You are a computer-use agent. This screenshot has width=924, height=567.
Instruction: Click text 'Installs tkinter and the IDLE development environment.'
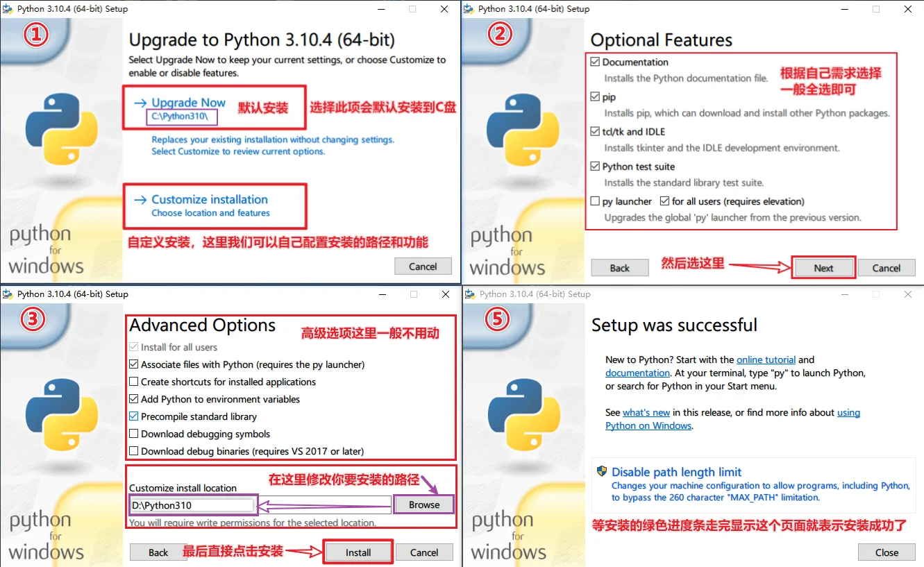(x=721, y=148)
